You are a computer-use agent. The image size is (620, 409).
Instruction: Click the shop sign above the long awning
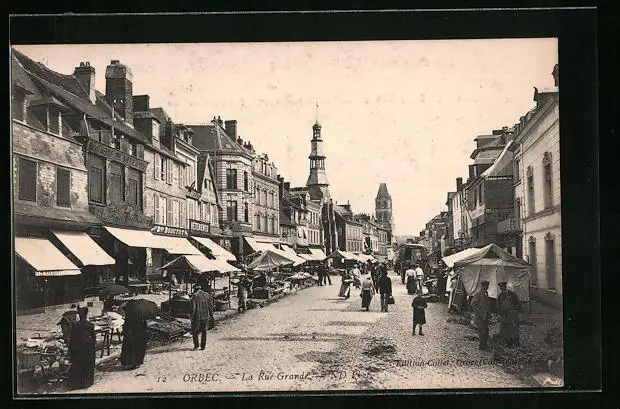pyautogui.click(x=169, y=231)
